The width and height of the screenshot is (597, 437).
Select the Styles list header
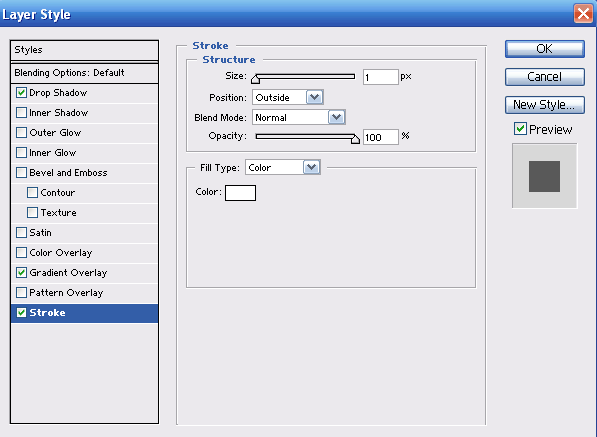tap(85, 50)
